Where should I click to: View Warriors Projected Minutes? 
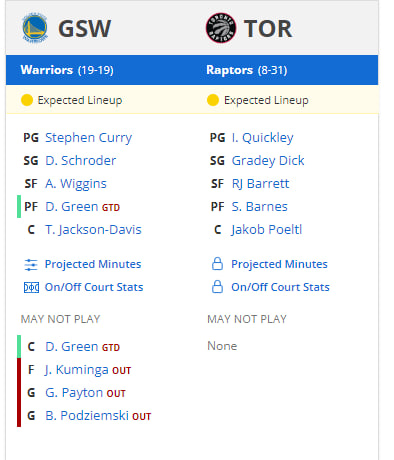tap(93, 264)
